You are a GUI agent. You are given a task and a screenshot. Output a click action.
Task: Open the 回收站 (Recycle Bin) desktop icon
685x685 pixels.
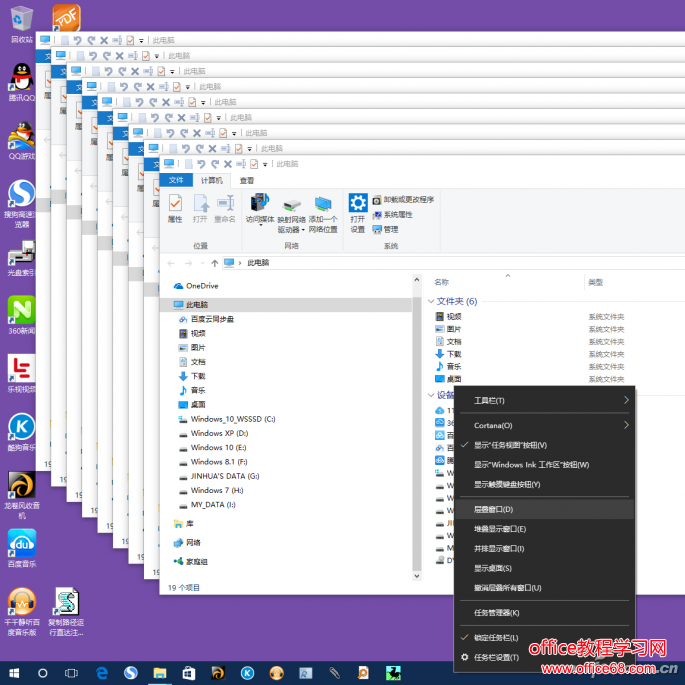coord(22,24)
